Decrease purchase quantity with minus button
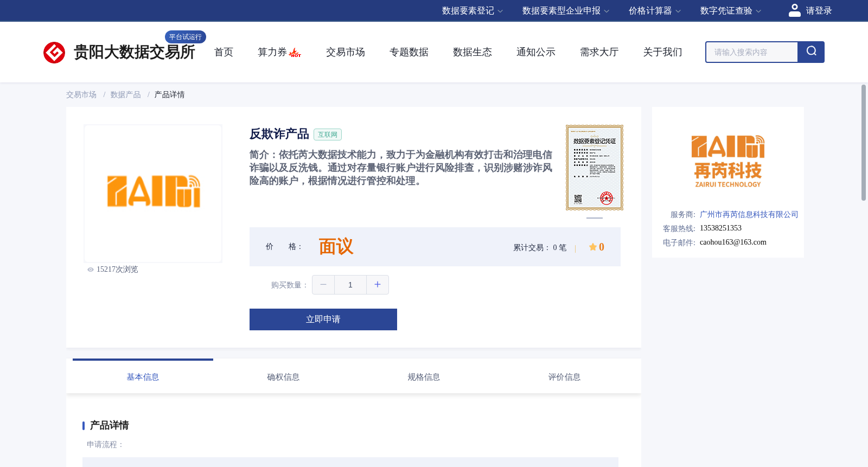 (x=323, y=285)
